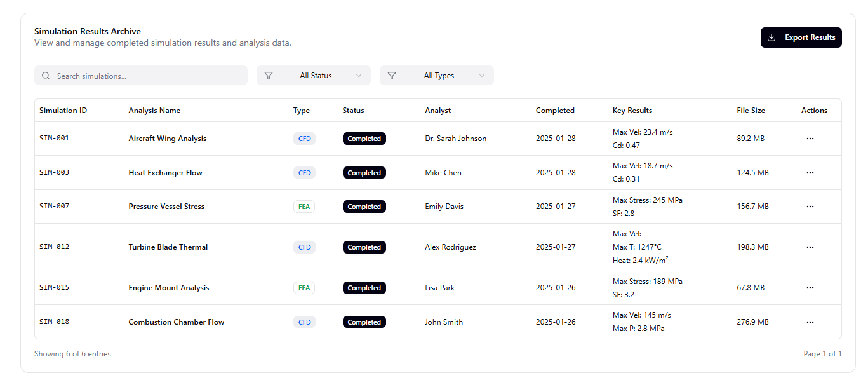Click the Search simulations input field

[x=141, y=75]
